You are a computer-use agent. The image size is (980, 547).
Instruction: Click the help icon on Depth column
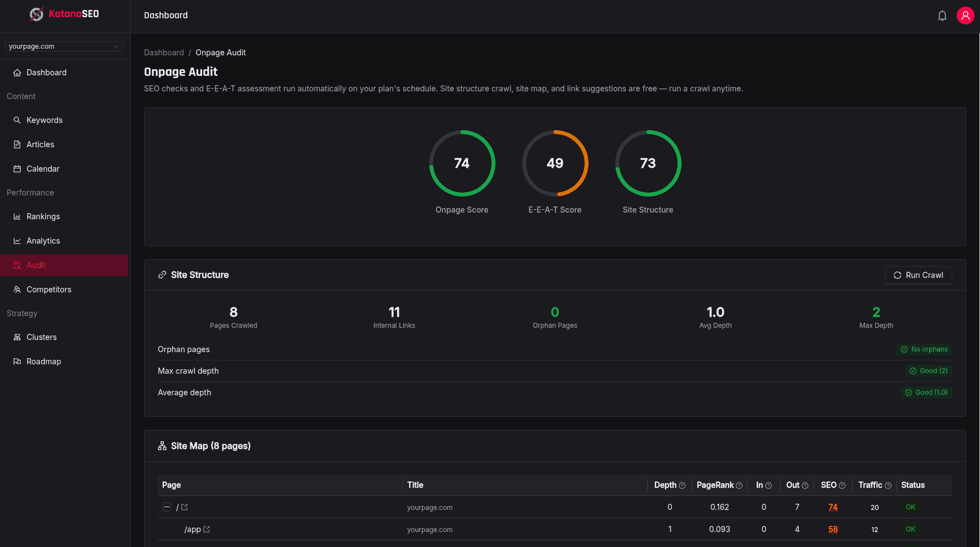click(682, 485)
